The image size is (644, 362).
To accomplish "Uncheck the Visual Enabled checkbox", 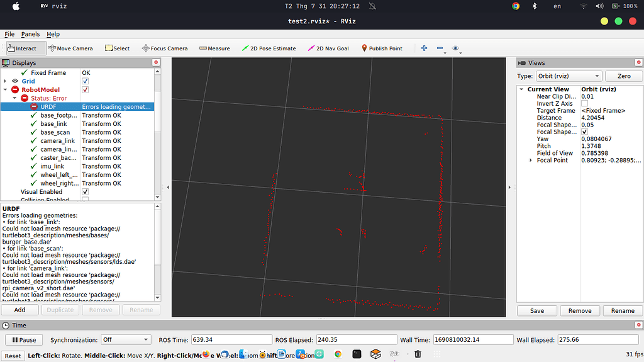I will [x=86, y=191].
